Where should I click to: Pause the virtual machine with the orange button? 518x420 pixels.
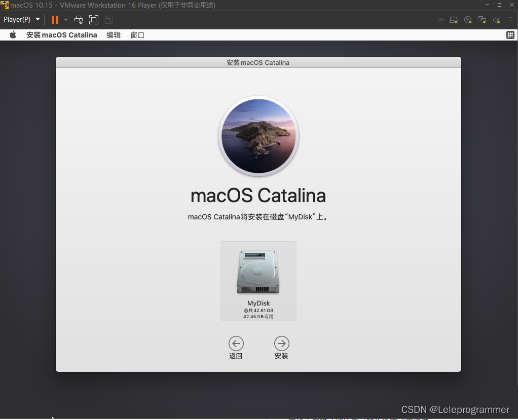[55, 20]
